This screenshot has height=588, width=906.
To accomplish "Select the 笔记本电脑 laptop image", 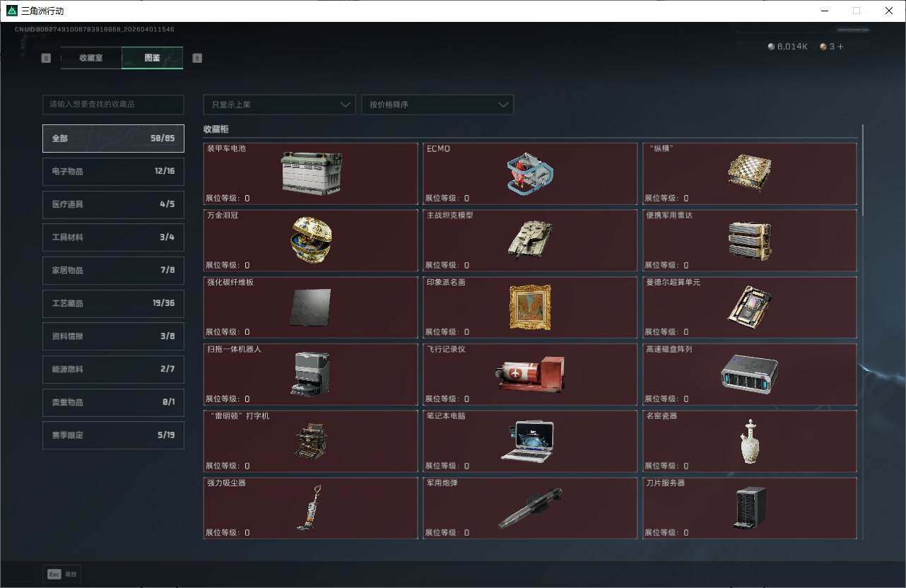I will click(528, 442).
